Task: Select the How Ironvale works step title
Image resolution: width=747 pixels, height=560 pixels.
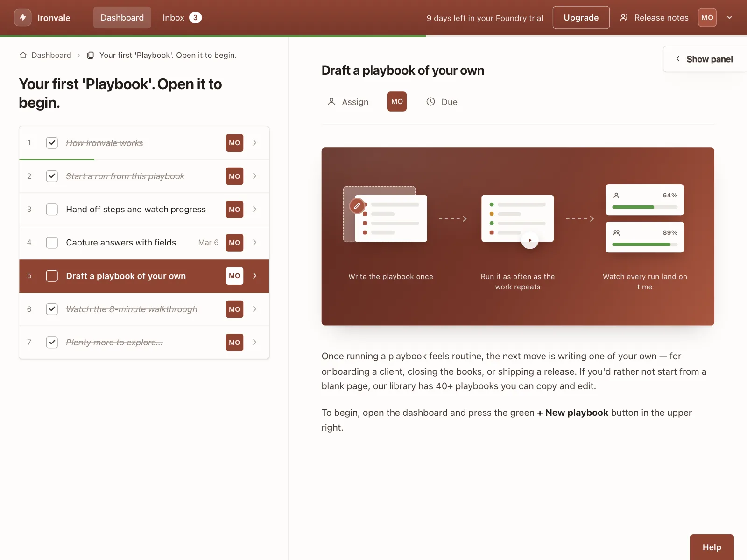Action: (105, 143)
